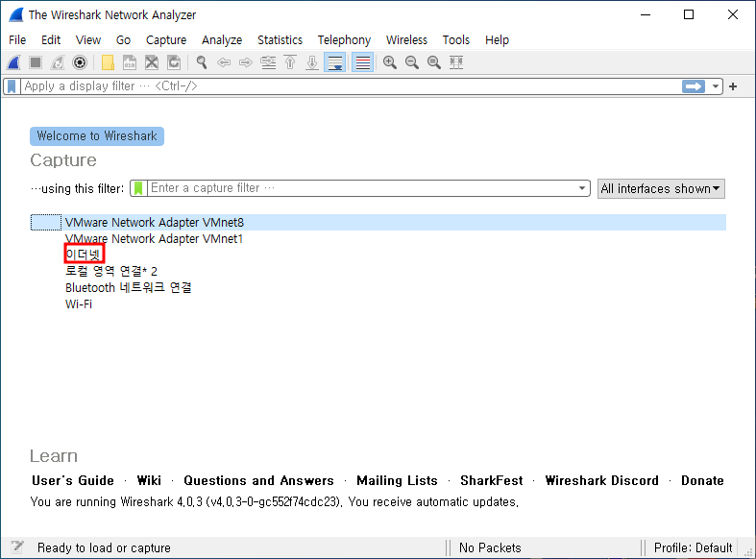Click the capture filter input field
This screenshot has width=756, height=559.
[361, 188]
